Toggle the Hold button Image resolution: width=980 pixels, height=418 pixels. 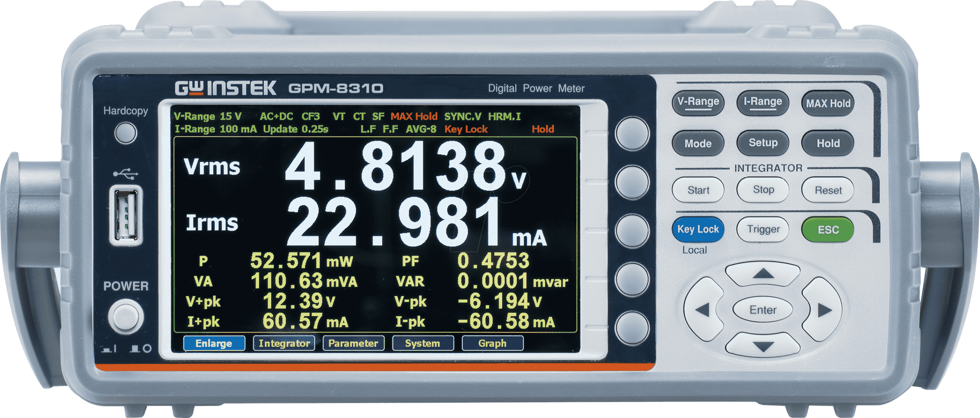828,143
